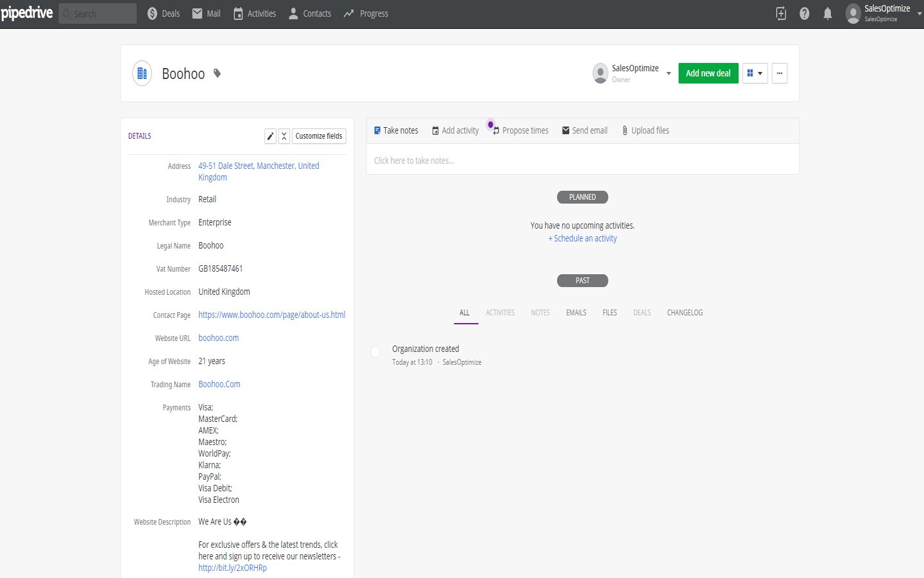Image resolution: width=924 pixels, height=578 pixels.
Task: Click the 'Click here to take notes' field
Action: tap(583, 161)
